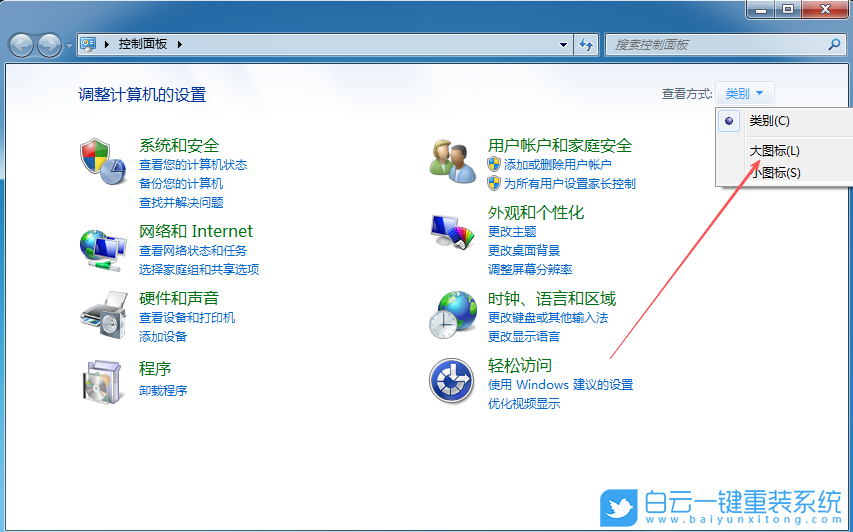The width and height of the screenshot is (853, 532).
Task: Click the Forward navigation arrow button
Action: 50,45
